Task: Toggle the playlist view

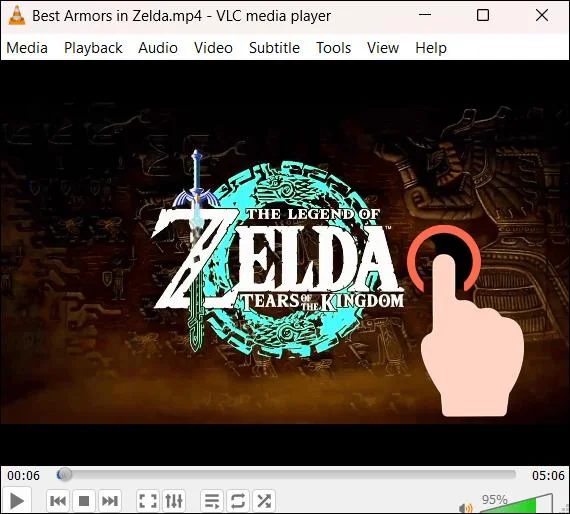Action: click(x=212, y=501)
